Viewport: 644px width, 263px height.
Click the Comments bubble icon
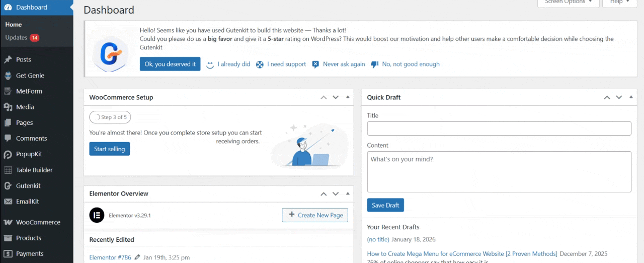[8, 138]
